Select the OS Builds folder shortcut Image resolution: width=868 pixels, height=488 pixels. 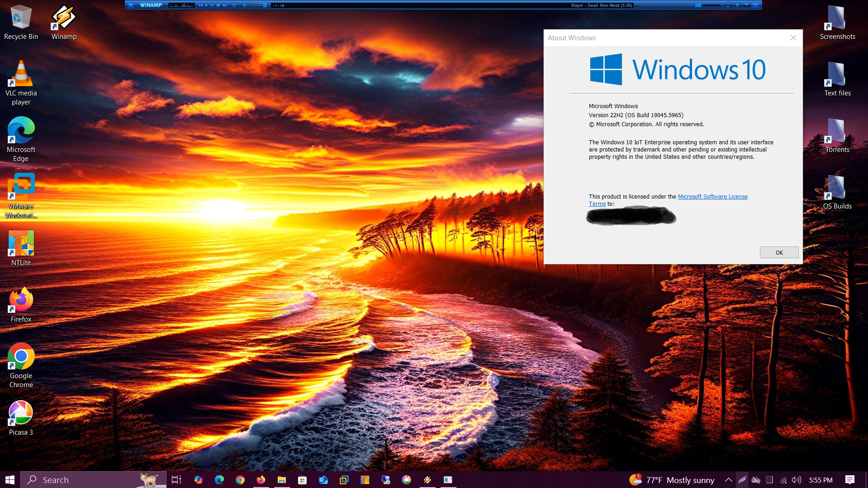pyautogui.click(x=837, y=191)
